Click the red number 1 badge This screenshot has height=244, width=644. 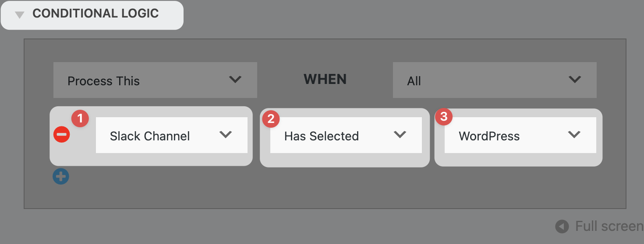pos(80,118)
